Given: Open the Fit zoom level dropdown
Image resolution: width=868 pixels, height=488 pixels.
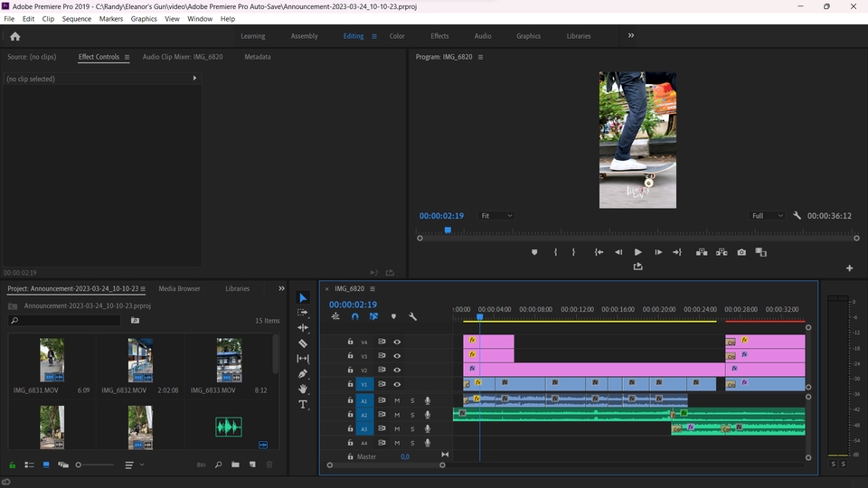Looking at the screenshot, I should 496,216.
